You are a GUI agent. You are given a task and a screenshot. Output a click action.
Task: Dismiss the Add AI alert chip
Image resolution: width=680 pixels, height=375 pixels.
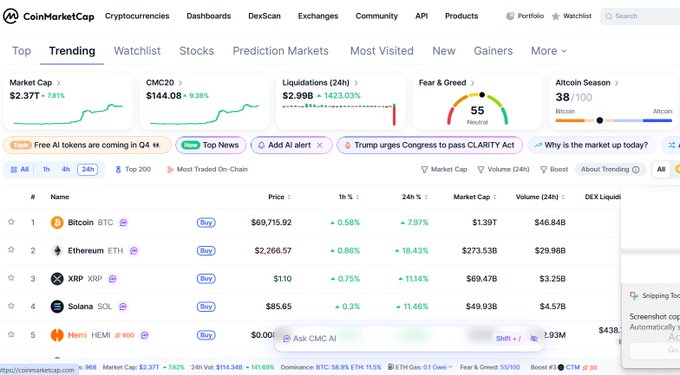pos(320,145)
